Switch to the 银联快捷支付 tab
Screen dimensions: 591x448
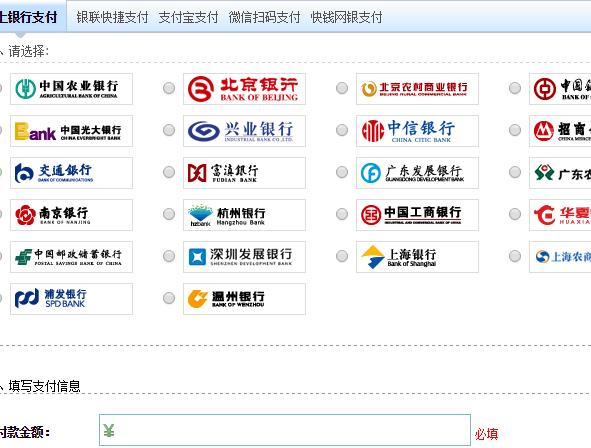(112, 17)
